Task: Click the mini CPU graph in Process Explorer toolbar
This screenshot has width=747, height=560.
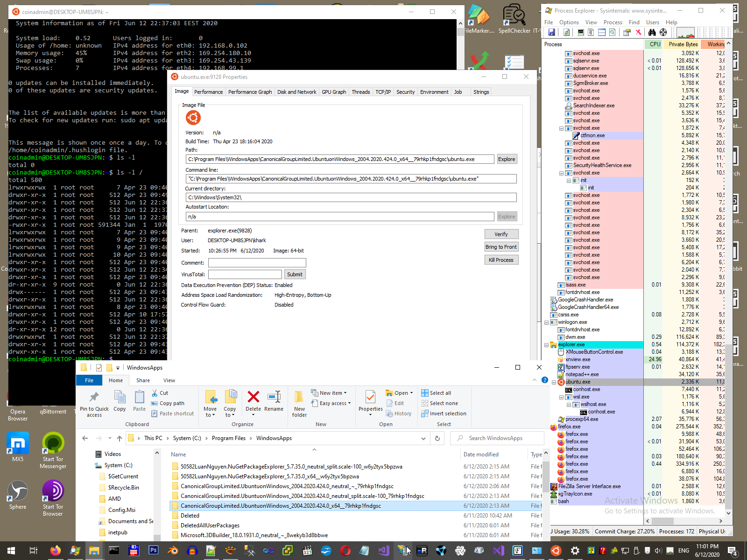Action: (686, 33)
